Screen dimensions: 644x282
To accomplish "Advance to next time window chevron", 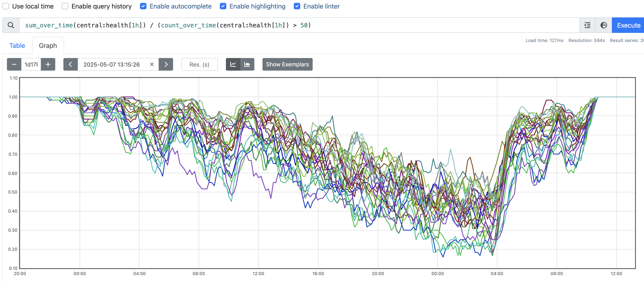I will [x=166, y=64].
